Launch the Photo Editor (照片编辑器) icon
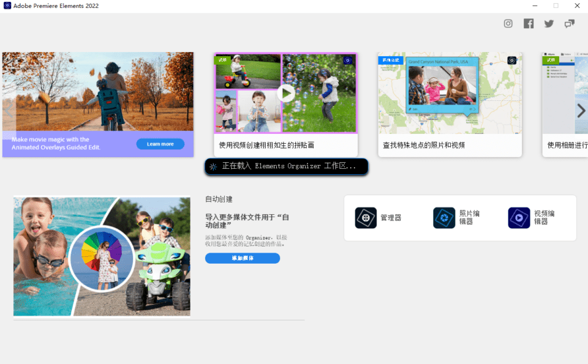This screenshot has height=364, width=588. pyautogui.click(x=444, y=218)
